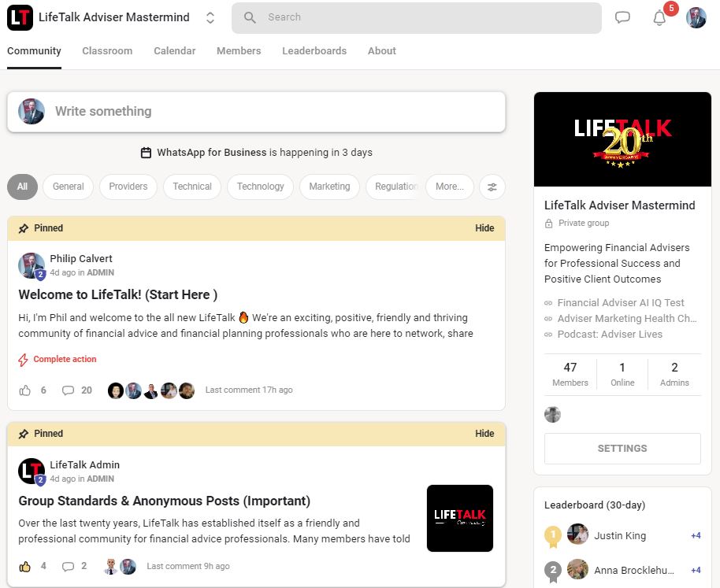Click the gold rank 1 medal icon

(x=553, y=536)
